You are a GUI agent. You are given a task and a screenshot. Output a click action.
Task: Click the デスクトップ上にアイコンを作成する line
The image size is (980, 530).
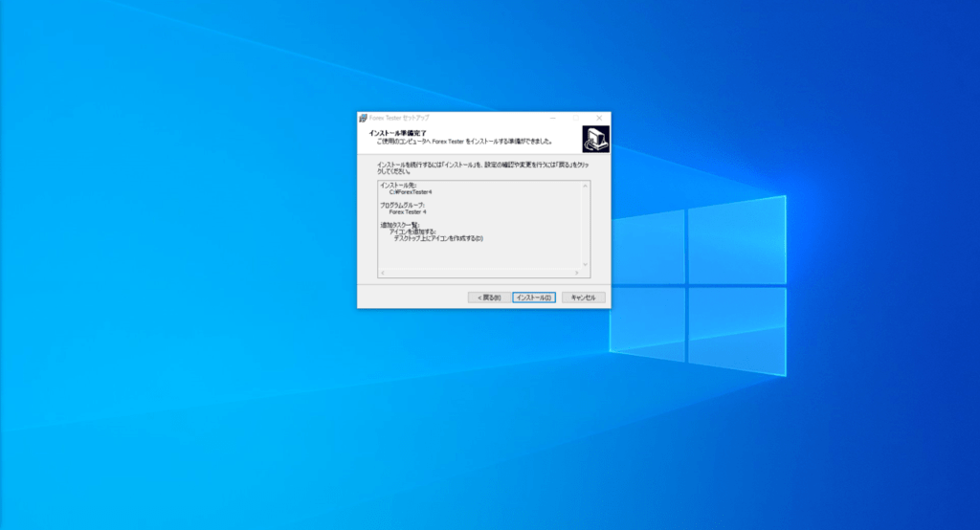[438, 239]
